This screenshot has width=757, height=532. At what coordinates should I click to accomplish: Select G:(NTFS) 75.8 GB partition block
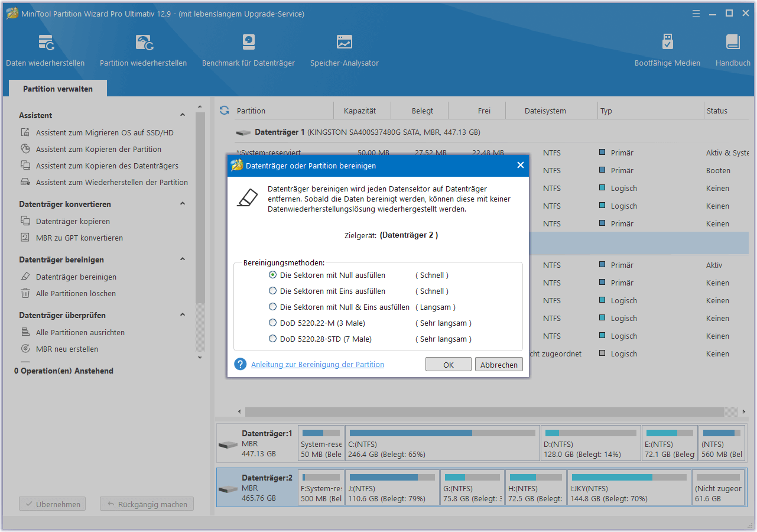(472, 488)
